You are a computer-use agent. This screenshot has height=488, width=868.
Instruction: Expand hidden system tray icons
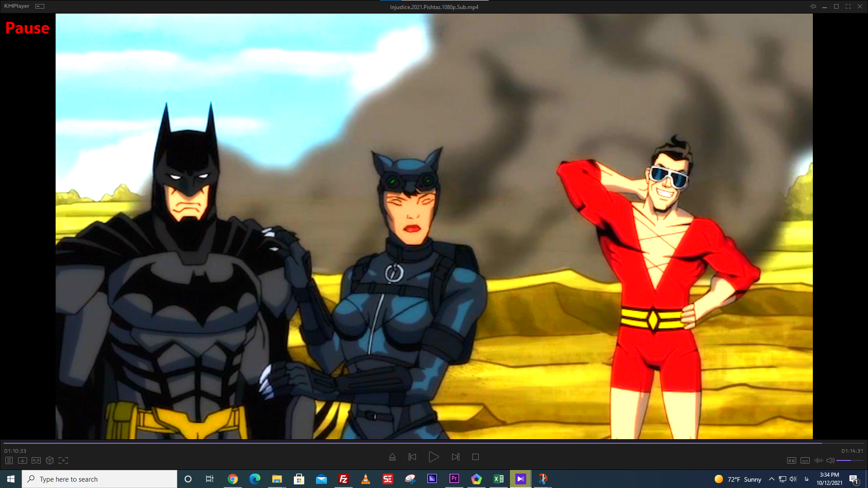click(771, 479)
